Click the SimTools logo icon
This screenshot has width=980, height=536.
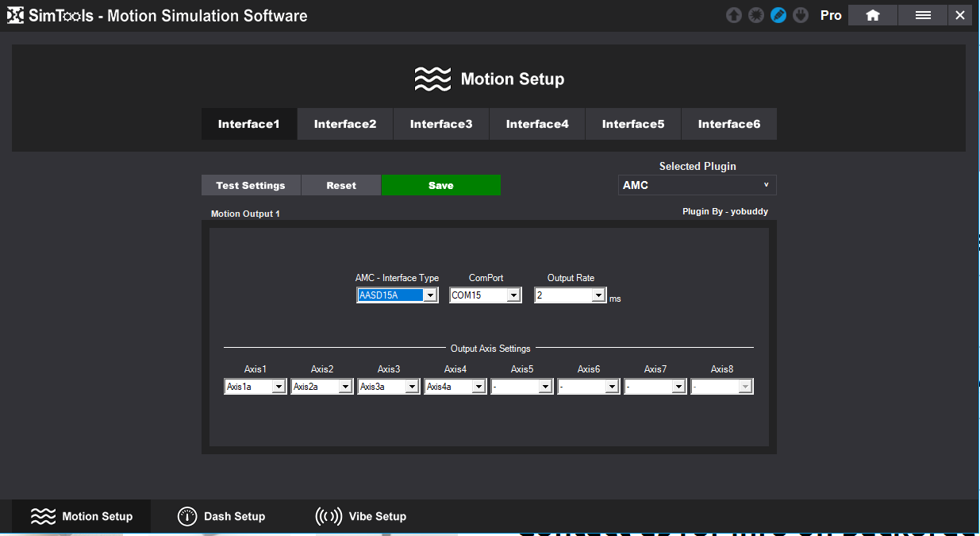pyautogui.click(x=15, y=15)
